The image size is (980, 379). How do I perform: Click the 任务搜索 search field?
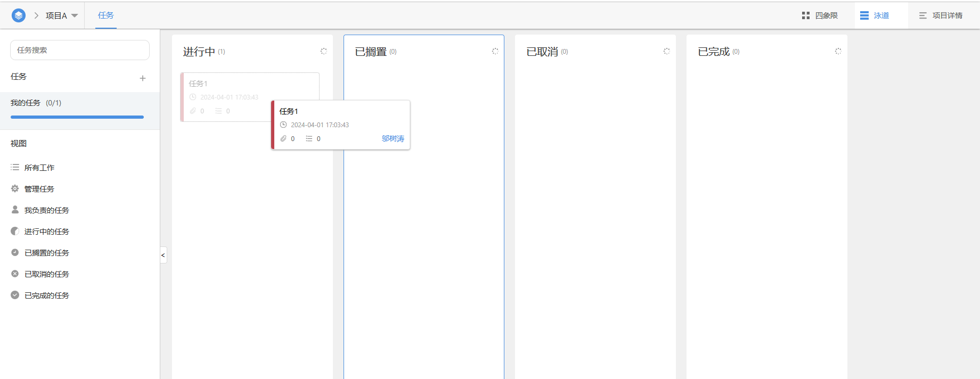[x=80, y=50]
